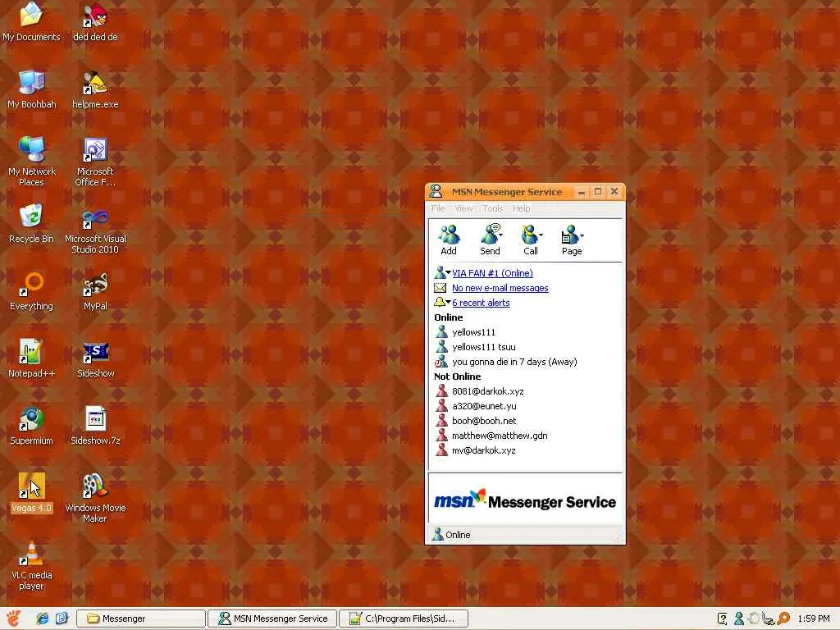Viewport: 840px width, 630px height.
Task: Select the Recycle Bin icon
Action: coord(31,224)
